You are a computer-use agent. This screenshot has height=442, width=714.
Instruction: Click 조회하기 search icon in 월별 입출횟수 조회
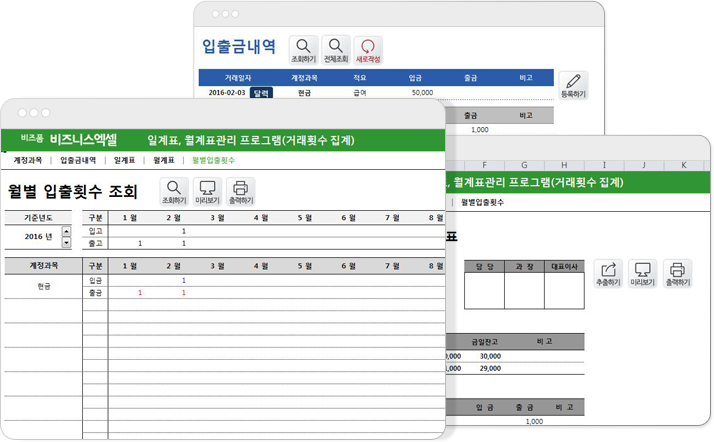point(174,190)
